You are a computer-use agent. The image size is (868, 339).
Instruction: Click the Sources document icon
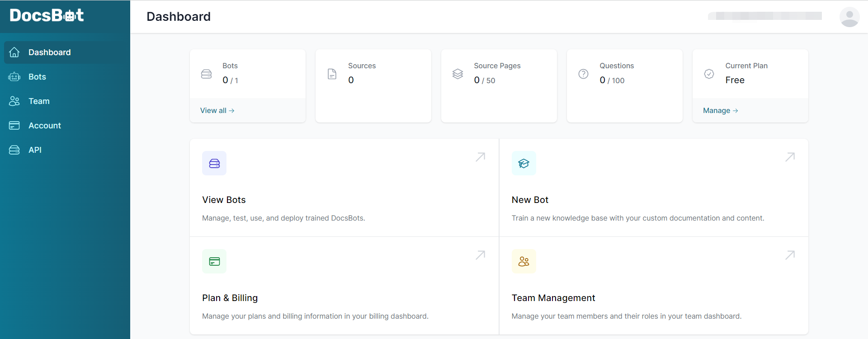[x=332, y=74]
